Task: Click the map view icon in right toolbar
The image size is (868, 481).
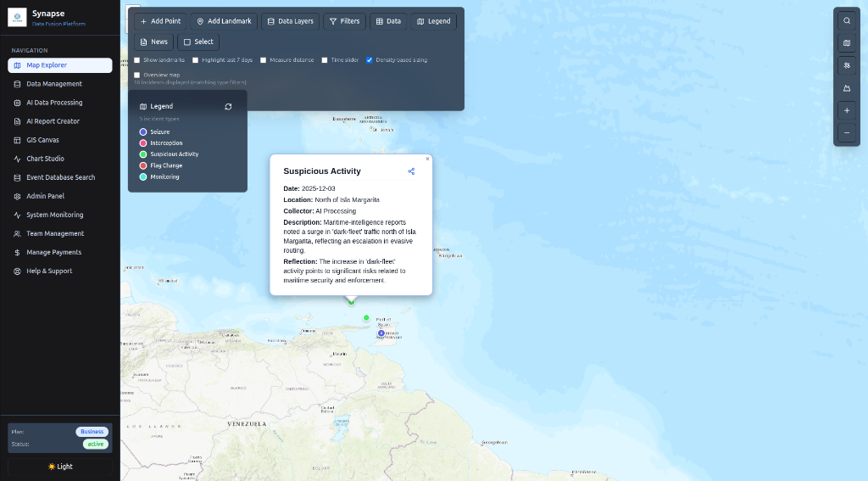Action: tap(847, 43)
